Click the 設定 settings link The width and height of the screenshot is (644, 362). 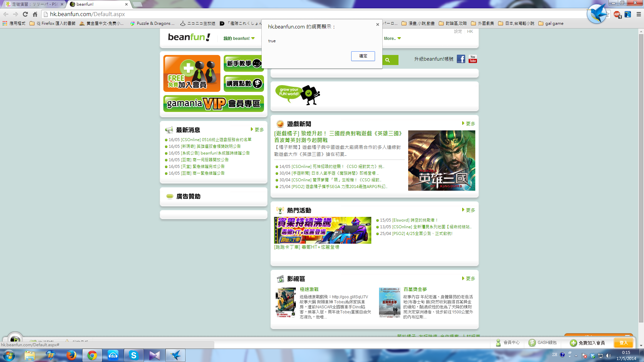458,32
